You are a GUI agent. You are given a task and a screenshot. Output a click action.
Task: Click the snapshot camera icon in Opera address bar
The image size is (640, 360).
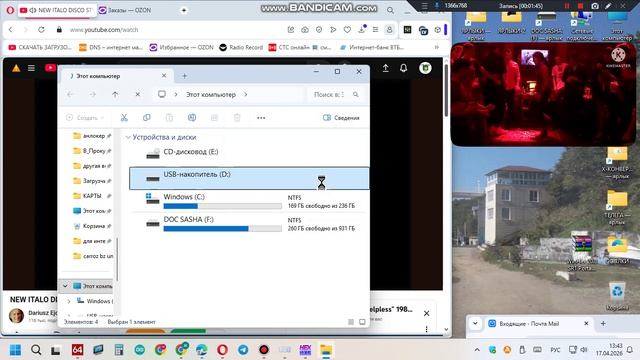click(305, 30)
